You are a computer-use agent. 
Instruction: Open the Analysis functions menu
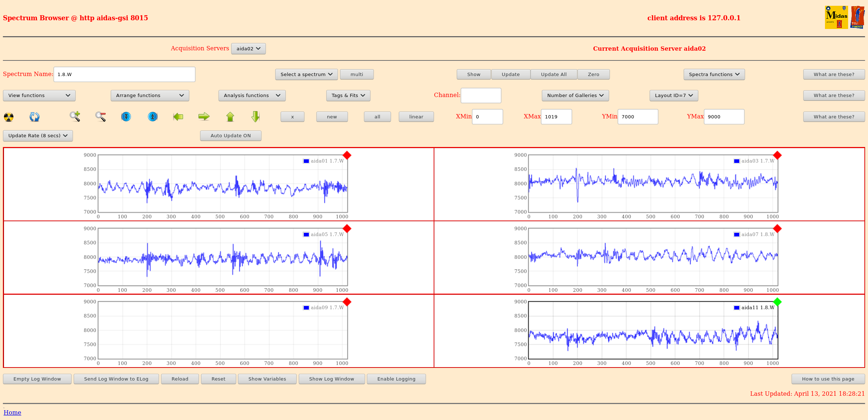point(252,96)
